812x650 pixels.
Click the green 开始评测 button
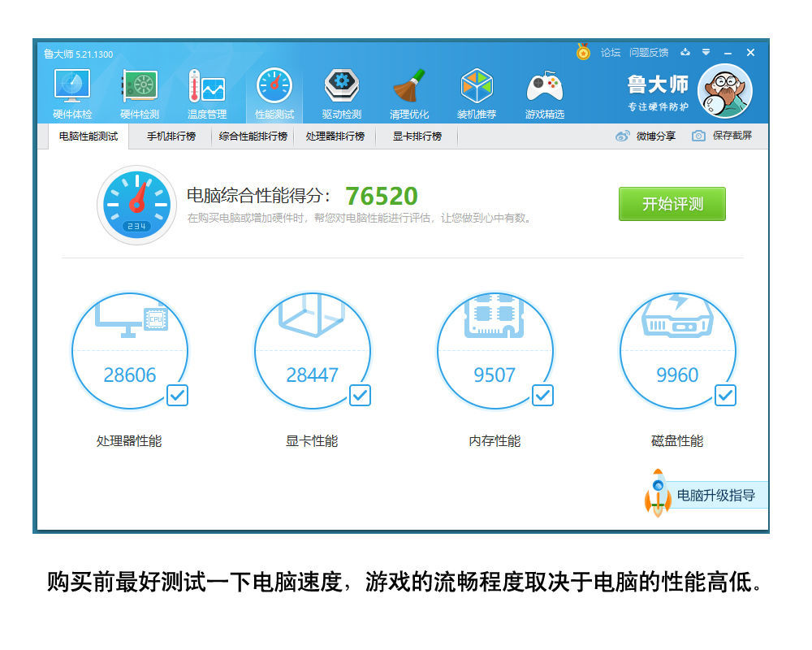[x=672, y=204]
